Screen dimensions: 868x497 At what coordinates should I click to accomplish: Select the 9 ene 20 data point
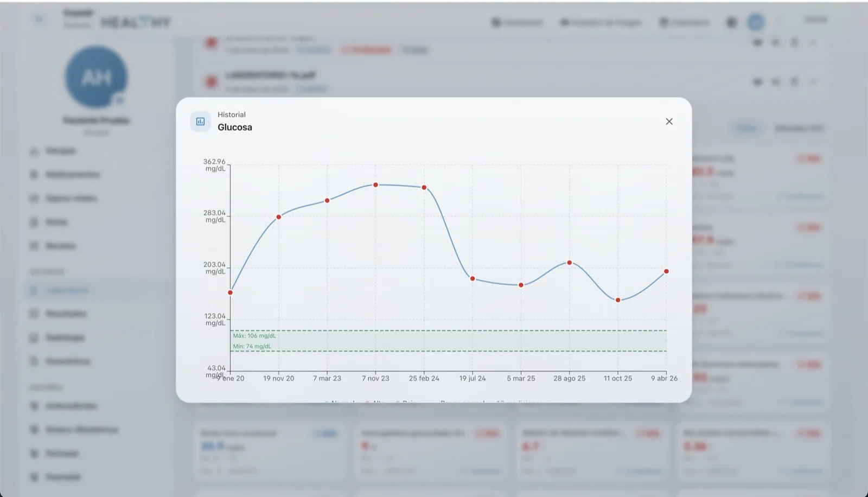tap(231, 292)
